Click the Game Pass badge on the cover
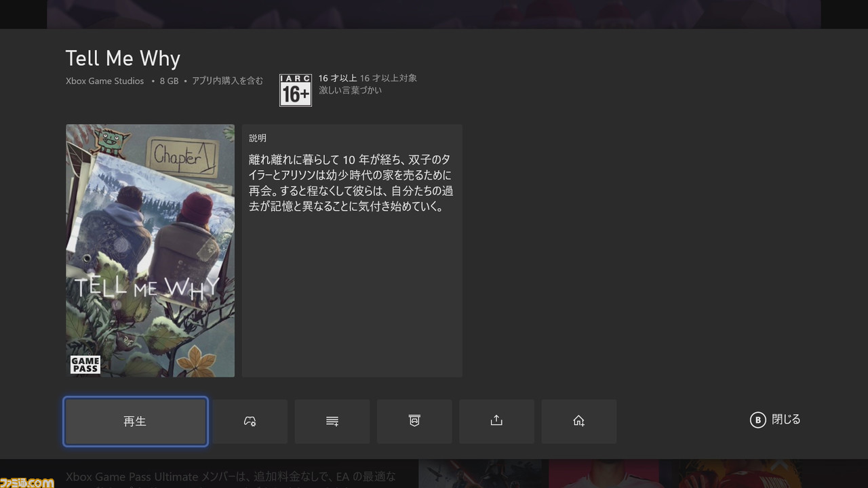Image resolution: width=868 pixels, height=488 pixels. pos(85,365)
